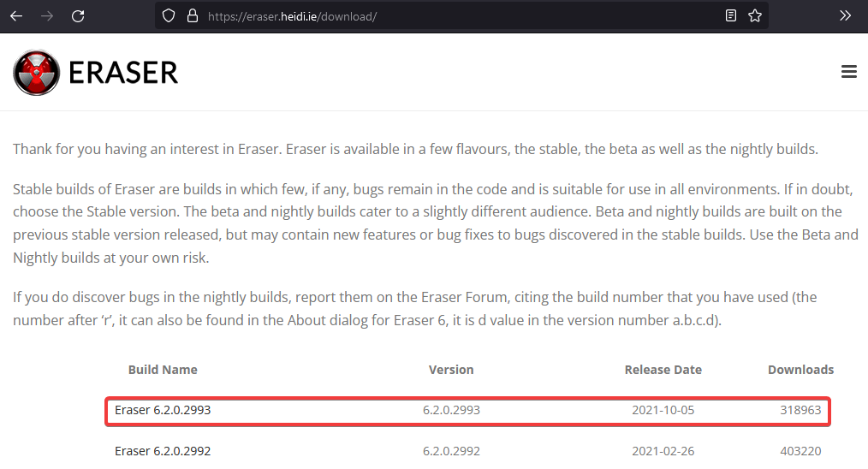Click the red Eraser radiation logo

pyautogui.click(x=37, y=73)
